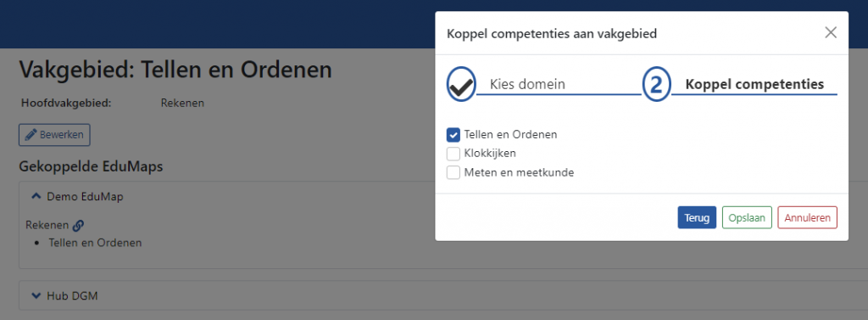Click the blue Terug button
Screen dimensions: 868x320
(697, 217)
